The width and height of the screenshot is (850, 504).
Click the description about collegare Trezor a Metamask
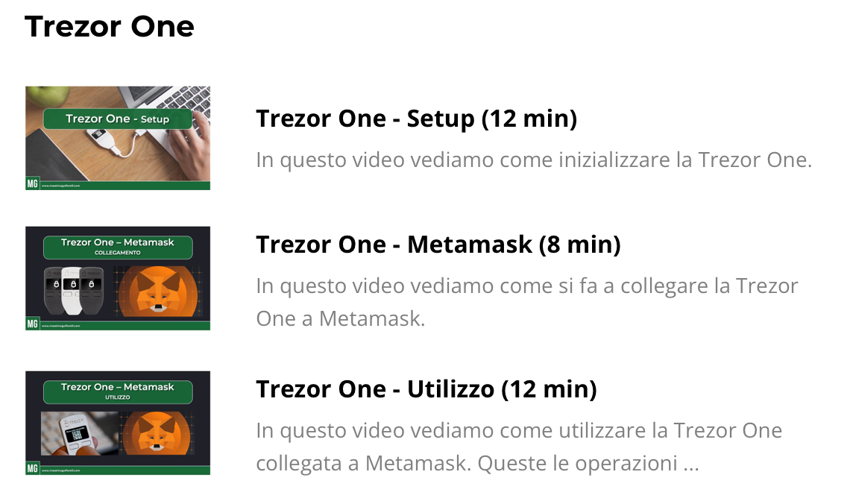click(x=527, y=302)
